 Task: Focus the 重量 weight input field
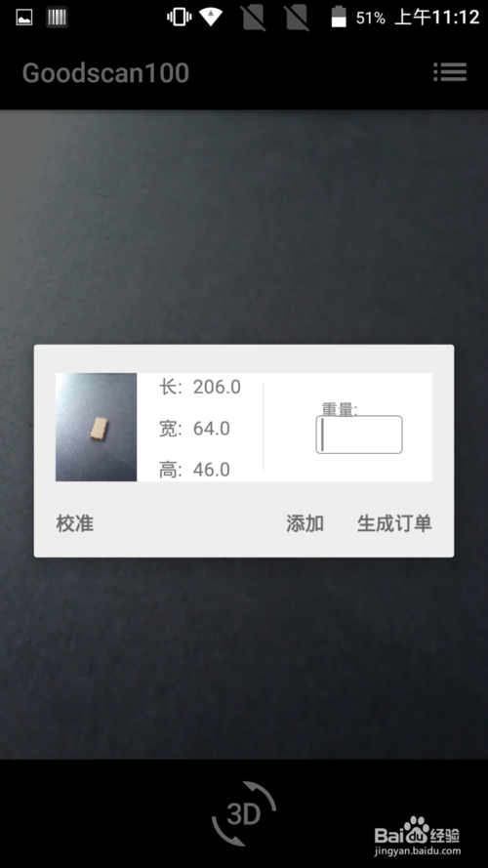[x=359, y=434]
